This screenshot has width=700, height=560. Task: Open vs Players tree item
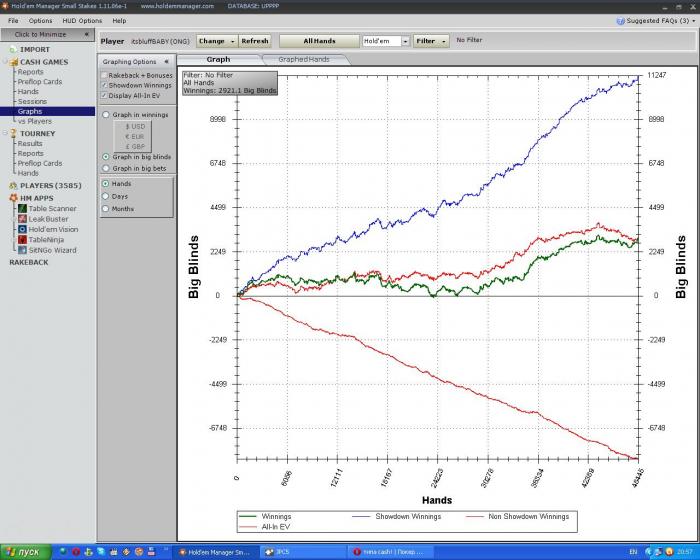point(34,121)
